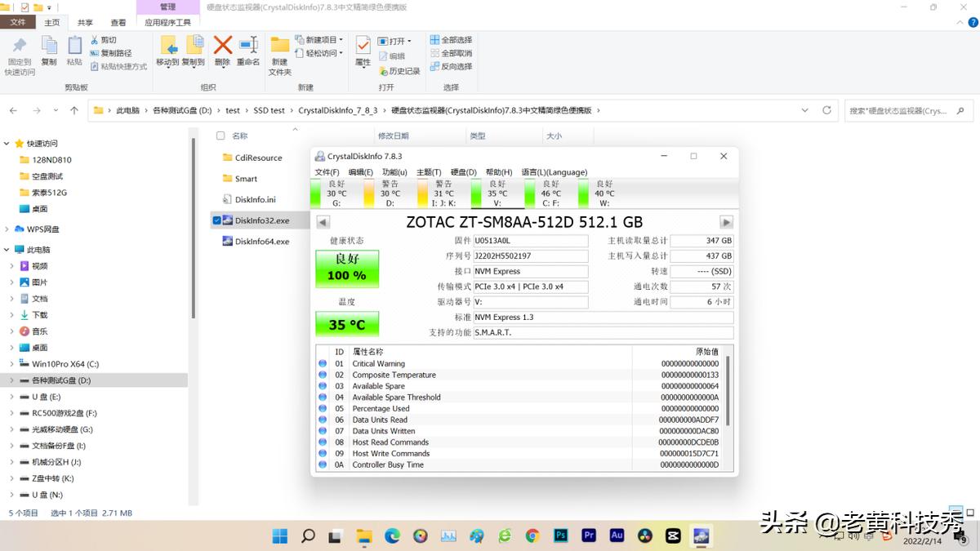This screenshot has width=980, height=551.
Task: Open Photoshop from the taskbar
Action: (561, 535)
